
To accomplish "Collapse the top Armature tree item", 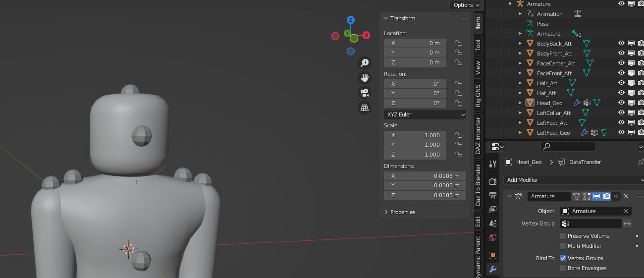I will (x=510, y=4).
